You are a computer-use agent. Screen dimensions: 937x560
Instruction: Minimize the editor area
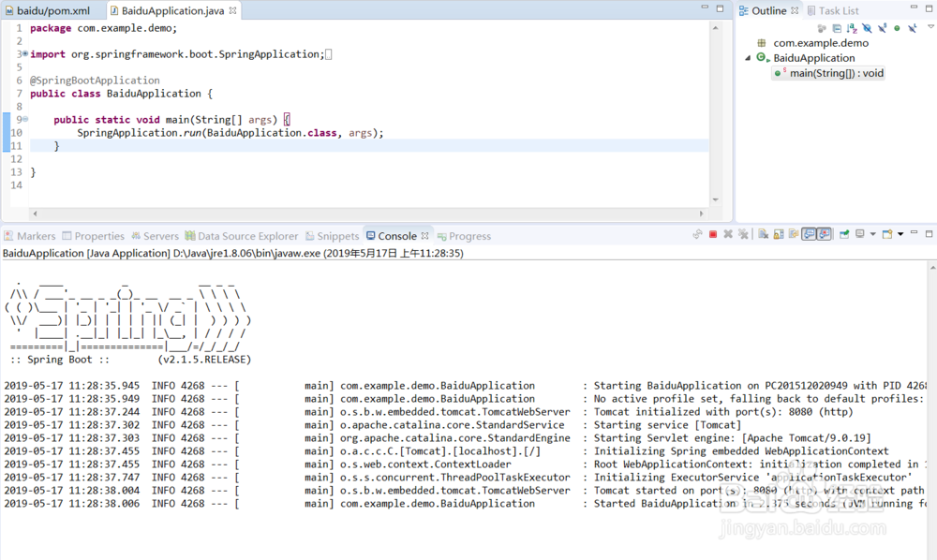click(705, 8)
